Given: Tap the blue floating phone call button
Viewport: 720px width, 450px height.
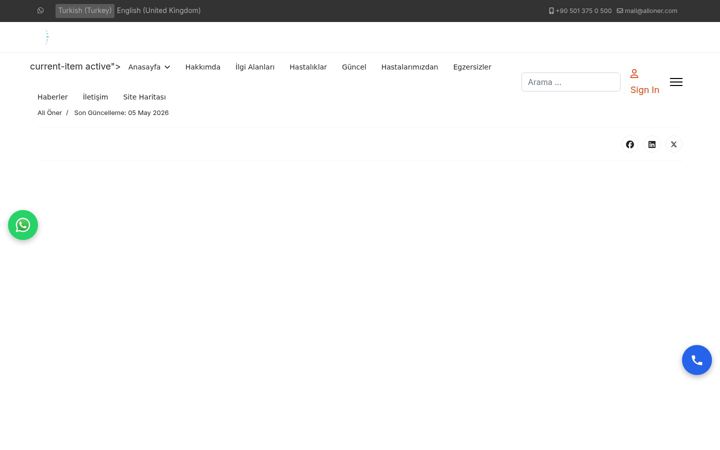Looking at the screenshot, I should (x=697, y=360).
